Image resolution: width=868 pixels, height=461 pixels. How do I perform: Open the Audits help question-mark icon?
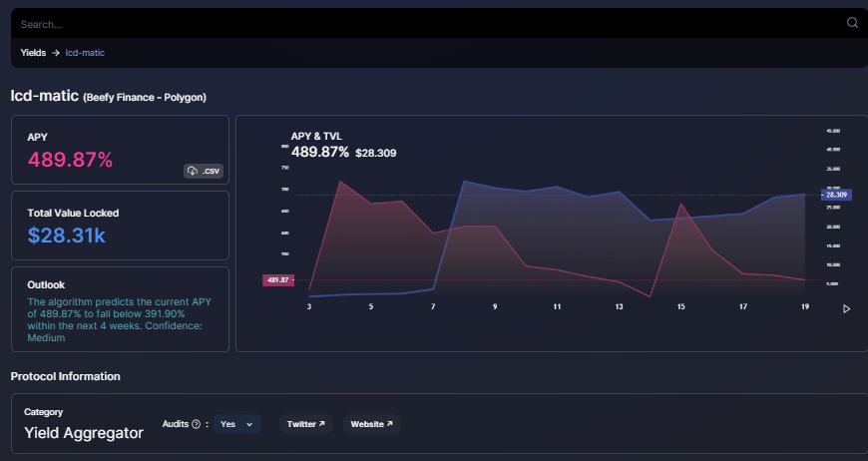[x=196, y=424]
